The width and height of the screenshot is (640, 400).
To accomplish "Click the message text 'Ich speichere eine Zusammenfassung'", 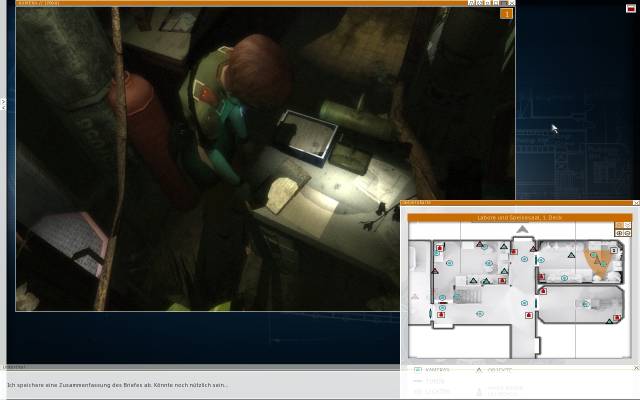I will tap(117, 385).
